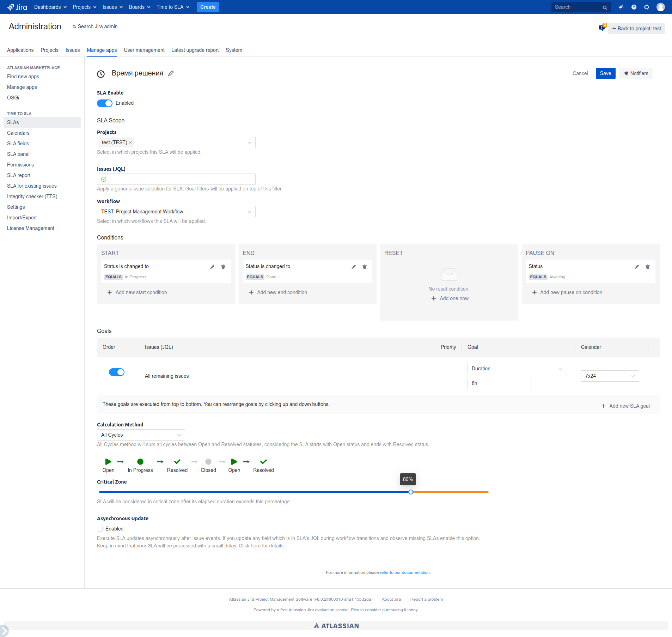672x637 pixels.
Task: Click the Issues (JQL) input field
Action: pos(176,179)
